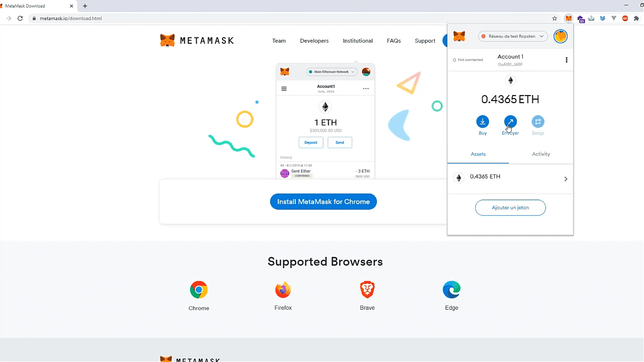Click the Swap icon in wallet
The height and width of the screenshot is (362, 644).
[x=538, y=121]
